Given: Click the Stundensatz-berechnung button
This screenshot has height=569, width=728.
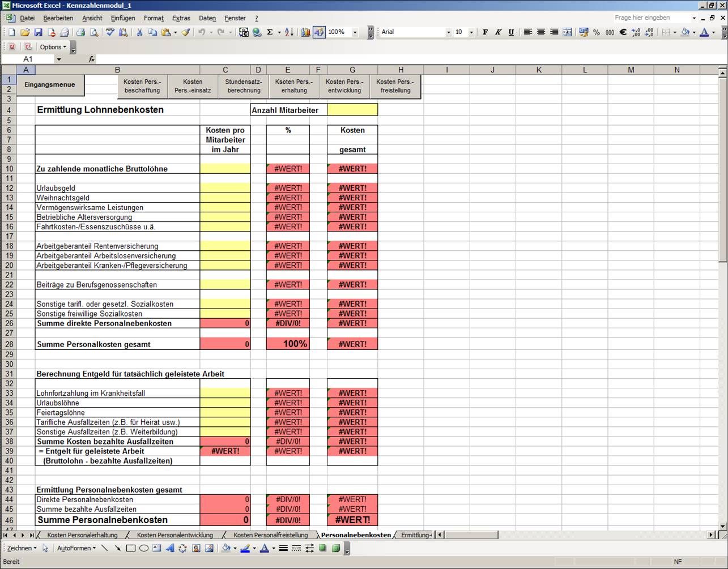Looking at the screenshot, I should pyautogui.click(x=244, y=86).
